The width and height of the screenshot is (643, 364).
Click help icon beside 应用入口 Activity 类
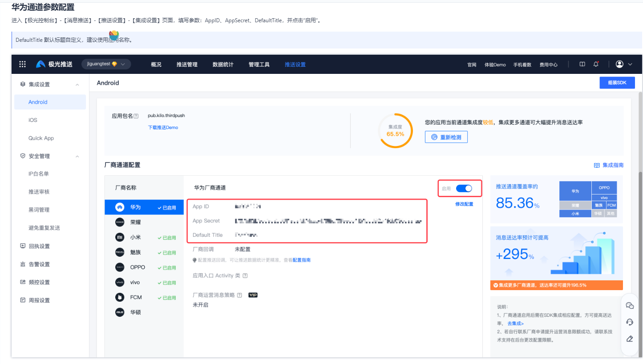(245, 276)
